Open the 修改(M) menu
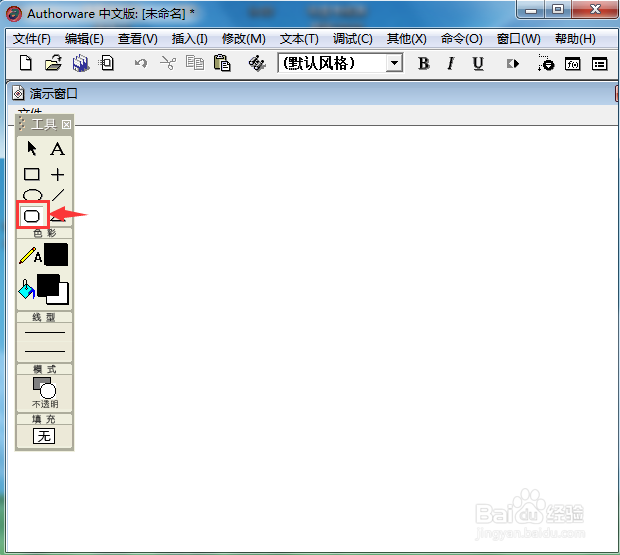The width and height of the screenshot is (620, 555). tap(244, 39)
